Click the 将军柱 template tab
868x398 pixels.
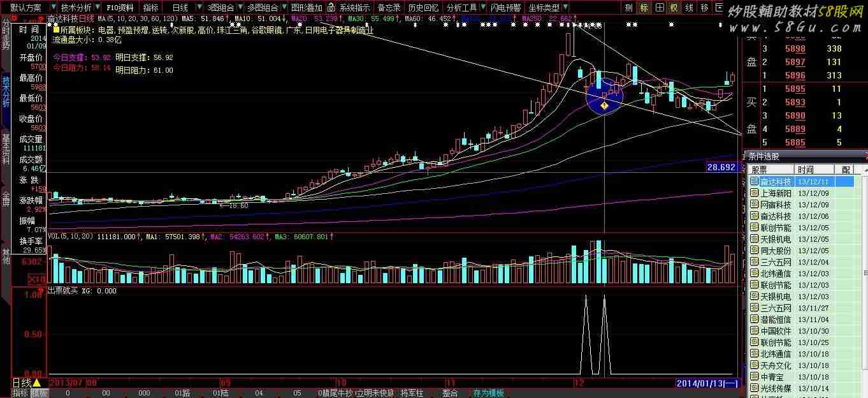coord(412,393)
